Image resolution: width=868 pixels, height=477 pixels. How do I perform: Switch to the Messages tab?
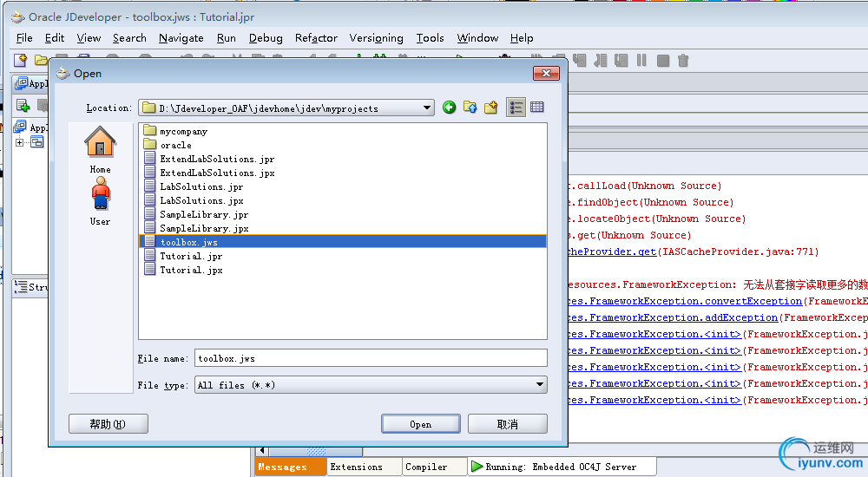point(291,467)
